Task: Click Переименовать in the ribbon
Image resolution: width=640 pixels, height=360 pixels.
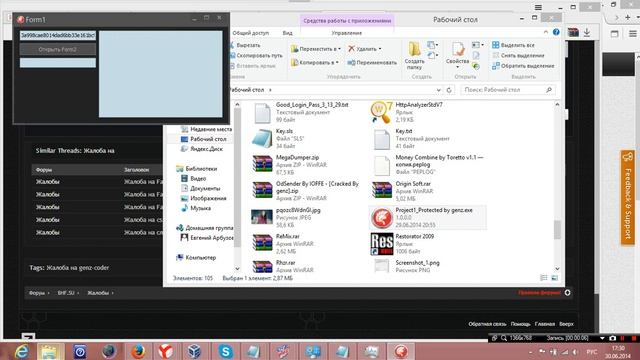Action: point(372,62)
